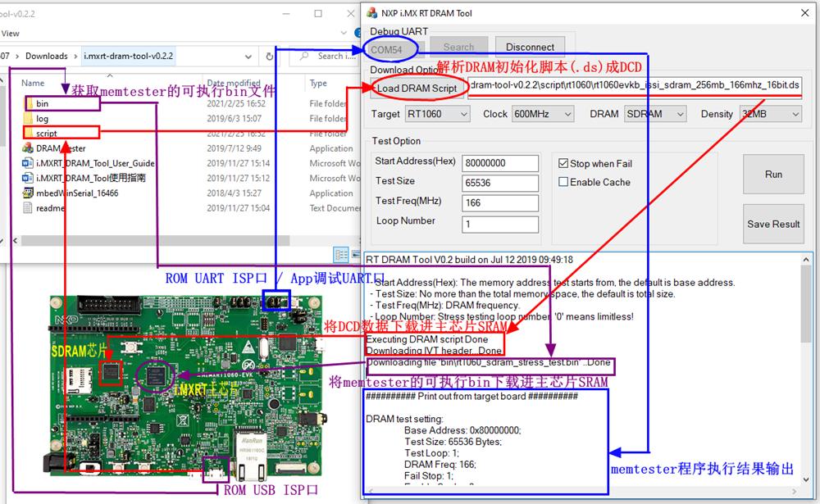Click the Load DRAM Script button
Image resolution: width=820 pixels, height=504 pixels.
pyautogui.click(x=417, y=89)
